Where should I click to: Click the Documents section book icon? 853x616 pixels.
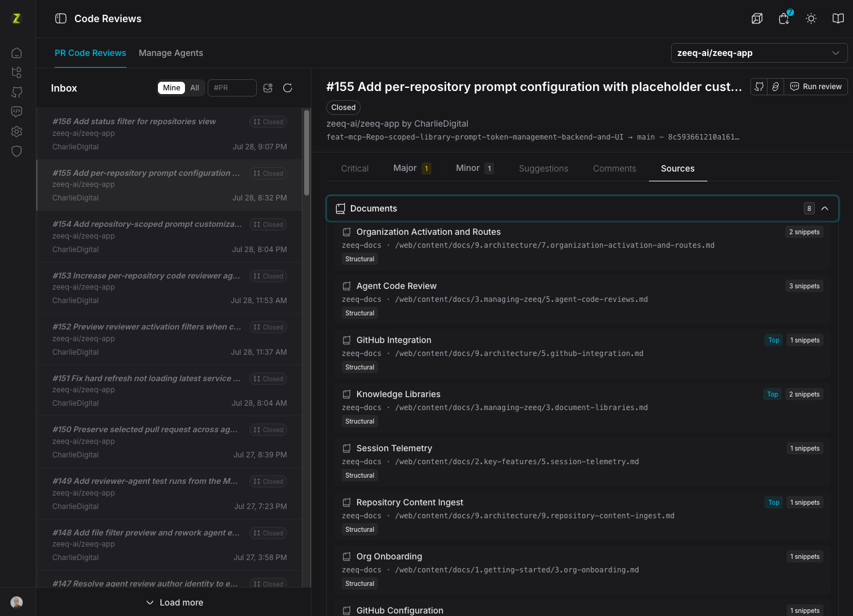click(x=340, y=209)
